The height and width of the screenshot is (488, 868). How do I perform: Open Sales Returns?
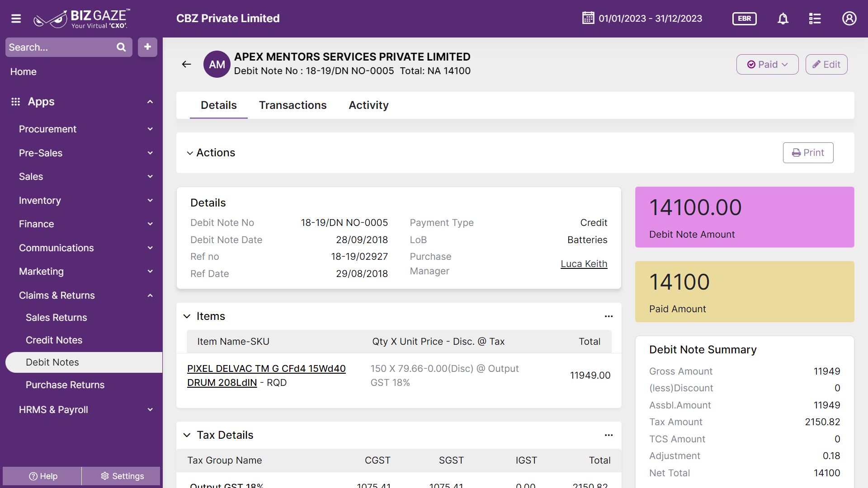(57, 318)
